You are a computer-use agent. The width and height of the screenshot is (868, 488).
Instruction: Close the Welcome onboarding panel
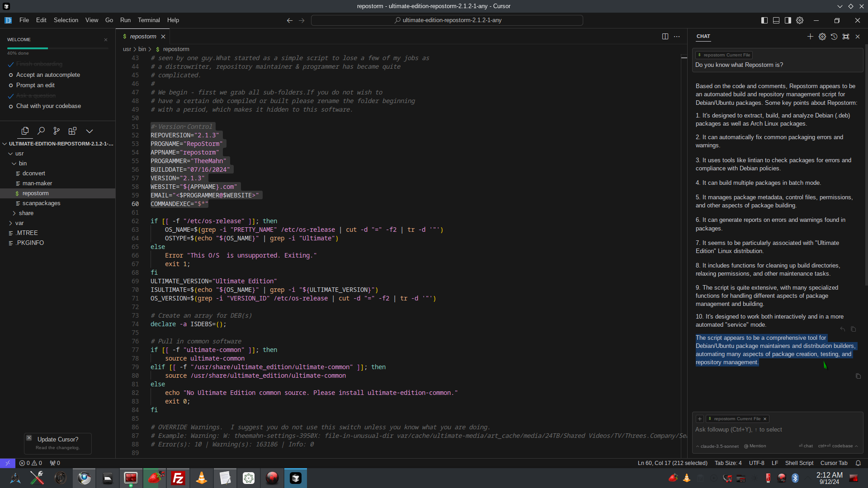tap(106, 40)
